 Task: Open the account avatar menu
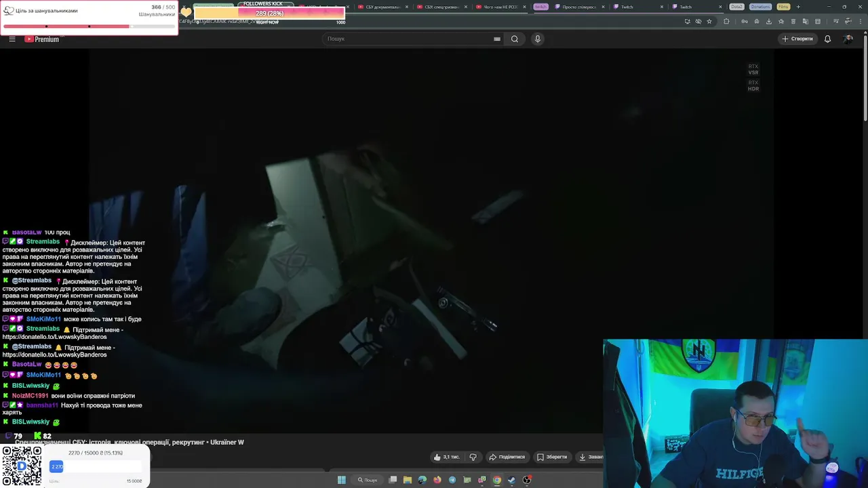point(848,39)
